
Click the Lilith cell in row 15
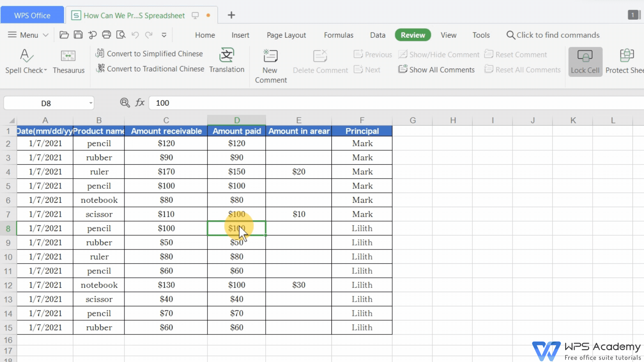[362, 328]
